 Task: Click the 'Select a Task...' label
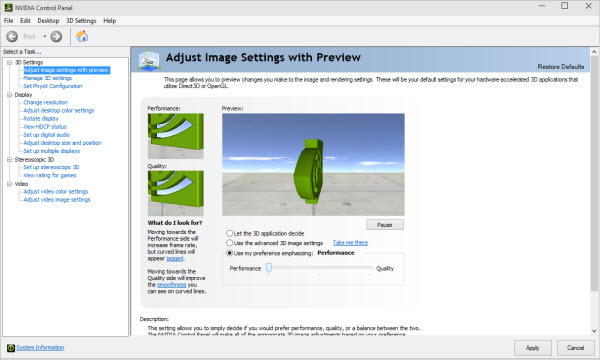click(22, 52)
